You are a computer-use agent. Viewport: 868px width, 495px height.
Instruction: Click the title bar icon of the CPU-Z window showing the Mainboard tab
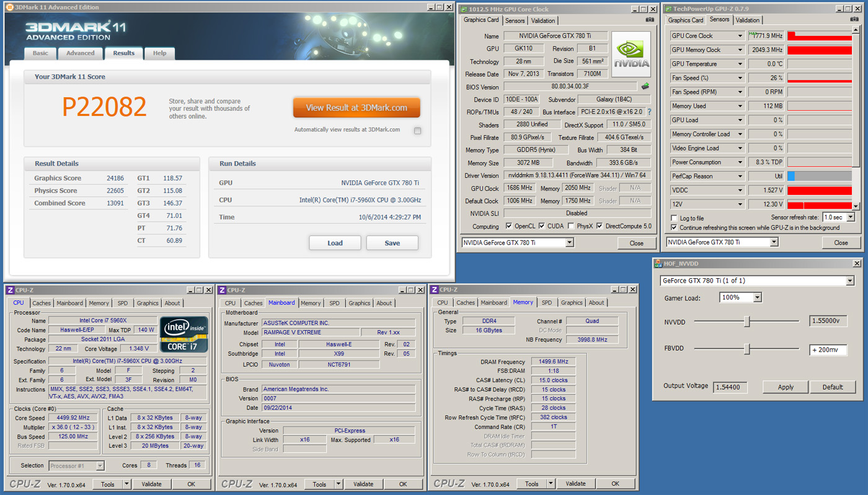point(222,290)
